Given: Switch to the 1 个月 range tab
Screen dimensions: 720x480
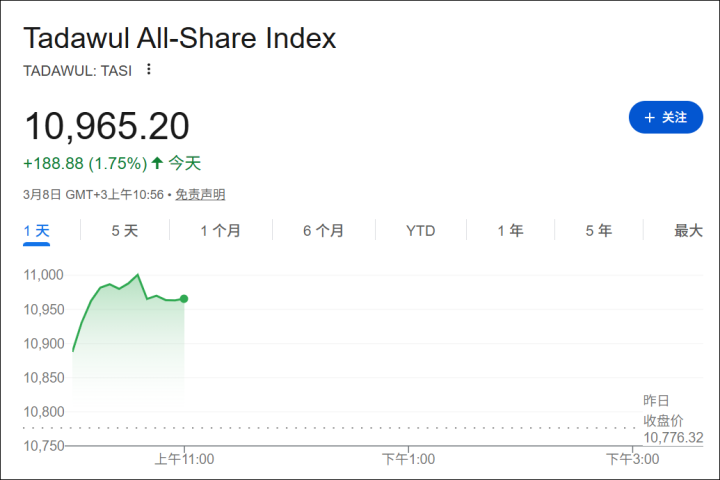Looking at the screenshot, I should coord(220,231).
